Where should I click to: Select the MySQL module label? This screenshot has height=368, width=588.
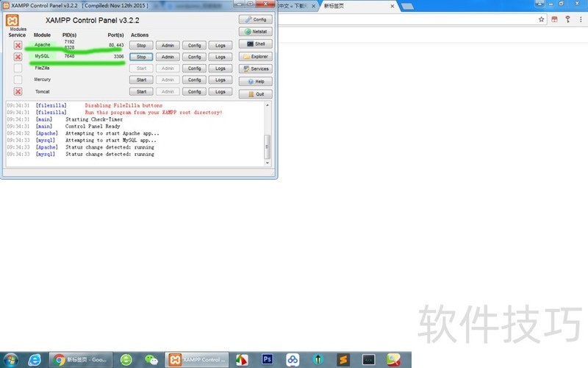pyautogui.click(x=42, y=56)
